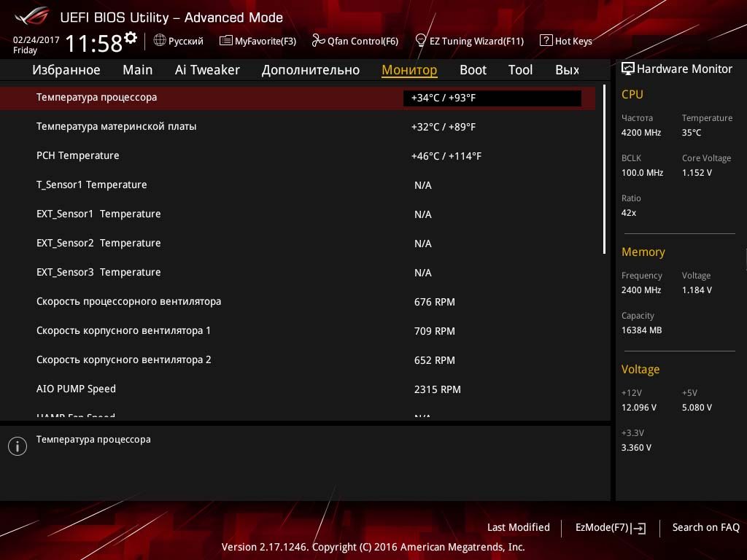Screen dimensions: 747x560
Task: Click the +32°C / +89°F motherboard value
Action: [443, 127]
